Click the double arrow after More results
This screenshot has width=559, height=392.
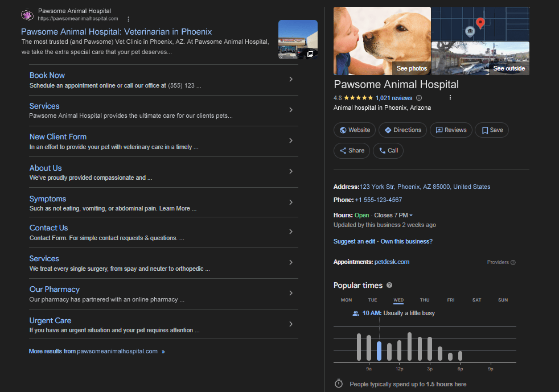163,352
